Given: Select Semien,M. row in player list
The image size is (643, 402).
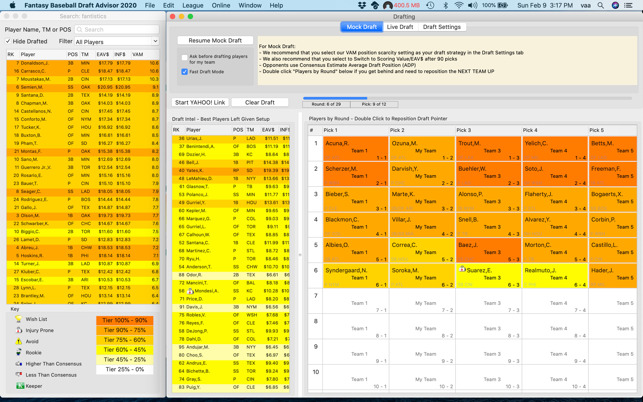Looking at the screenshot, I should [83, 87].
